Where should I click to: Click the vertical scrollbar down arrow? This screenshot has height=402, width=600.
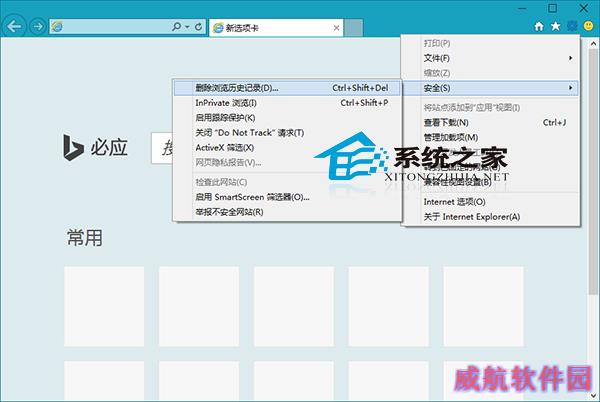593,394
